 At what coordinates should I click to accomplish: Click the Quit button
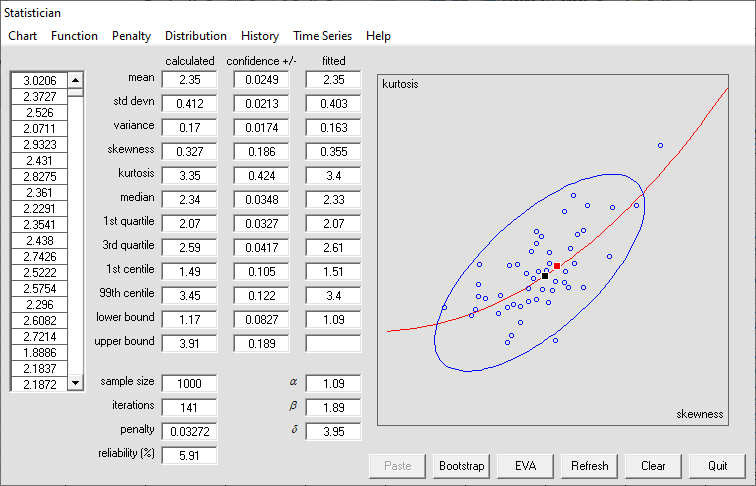717,466
